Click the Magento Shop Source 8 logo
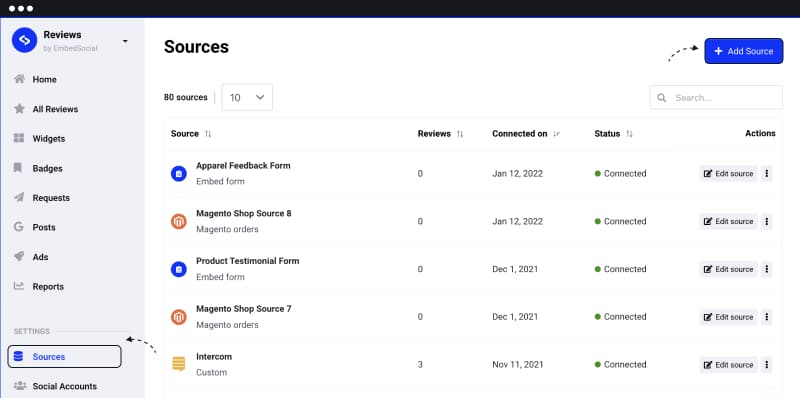800x398 pixels. pyautogui.click(x=179, y=221)
